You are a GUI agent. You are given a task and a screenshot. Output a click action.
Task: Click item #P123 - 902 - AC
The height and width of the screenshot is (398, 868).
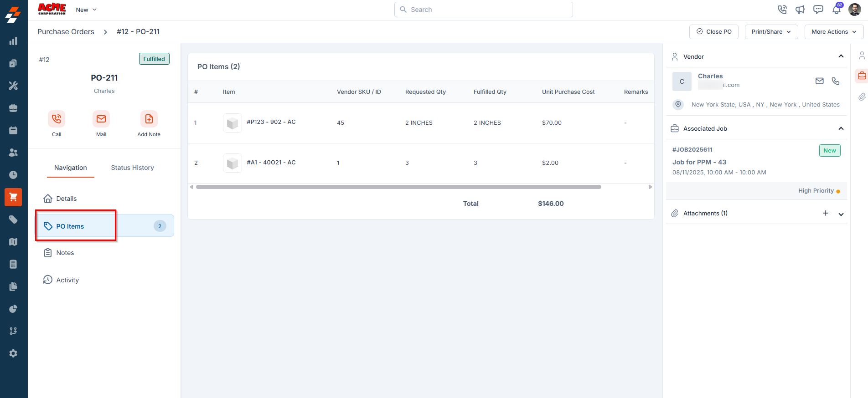(271, 122)
